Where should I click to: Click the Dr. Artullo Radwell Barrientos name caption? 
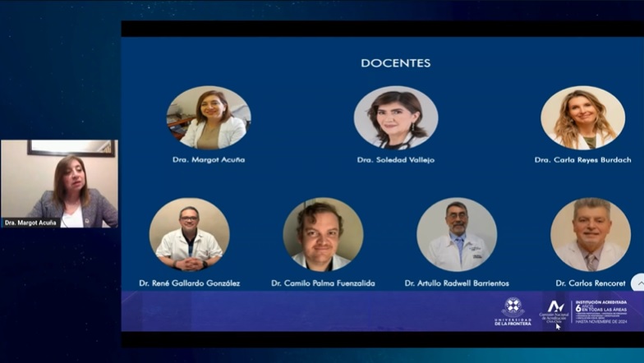point(457,283)
